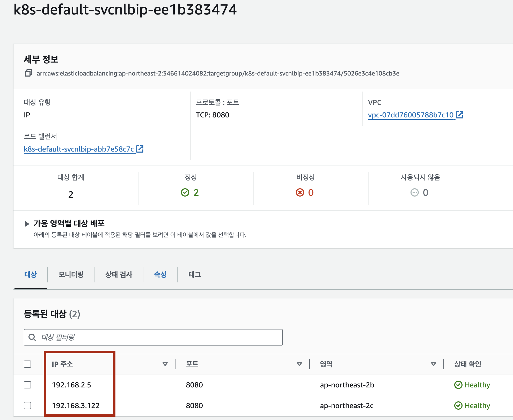Click the red unhealthy count X icon
This screenshot has height=420, width=513.
point(300,193)
